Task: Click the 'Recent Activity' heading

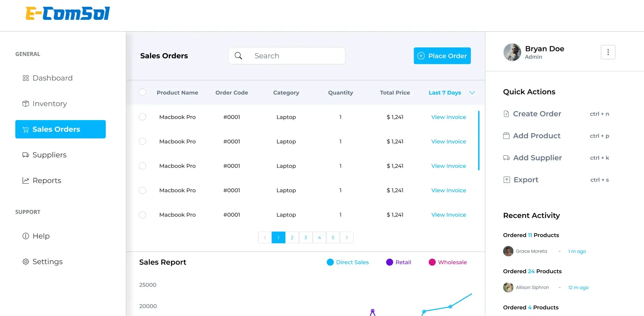Action: (531, 215)
